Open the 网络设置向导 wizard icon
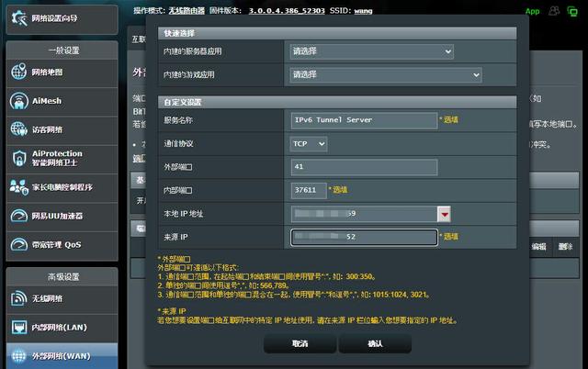The height and width of the screenshot is (369, 588). pyautogui.click(x=19, y=18)
